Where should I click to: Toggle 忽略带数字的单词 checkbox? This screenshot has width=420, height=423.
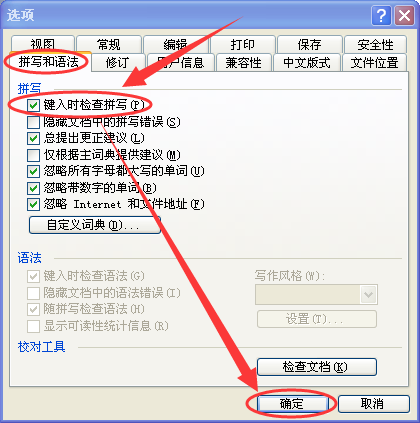pyautogui.click(x=33, y=188)
